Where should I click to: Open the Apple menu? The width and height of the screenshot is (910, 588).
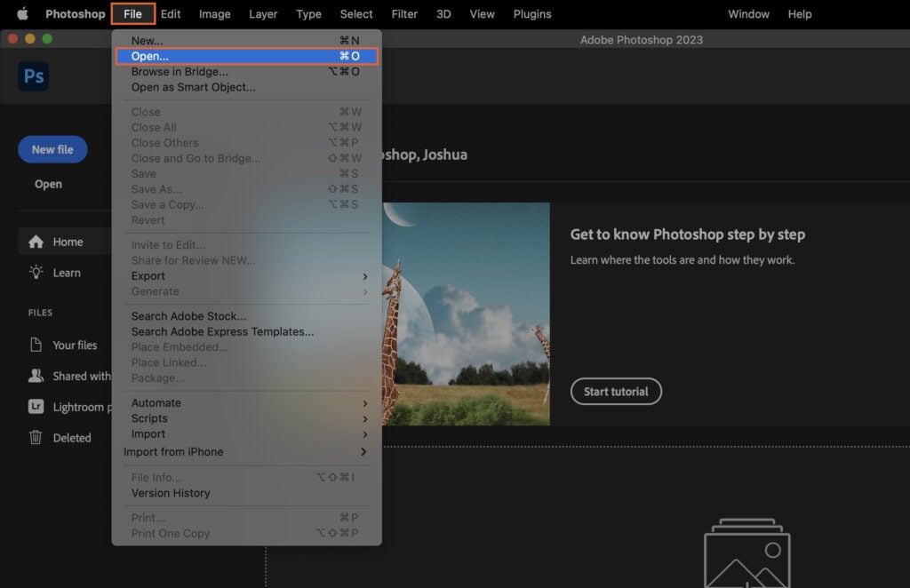click(x=12, y=13)
